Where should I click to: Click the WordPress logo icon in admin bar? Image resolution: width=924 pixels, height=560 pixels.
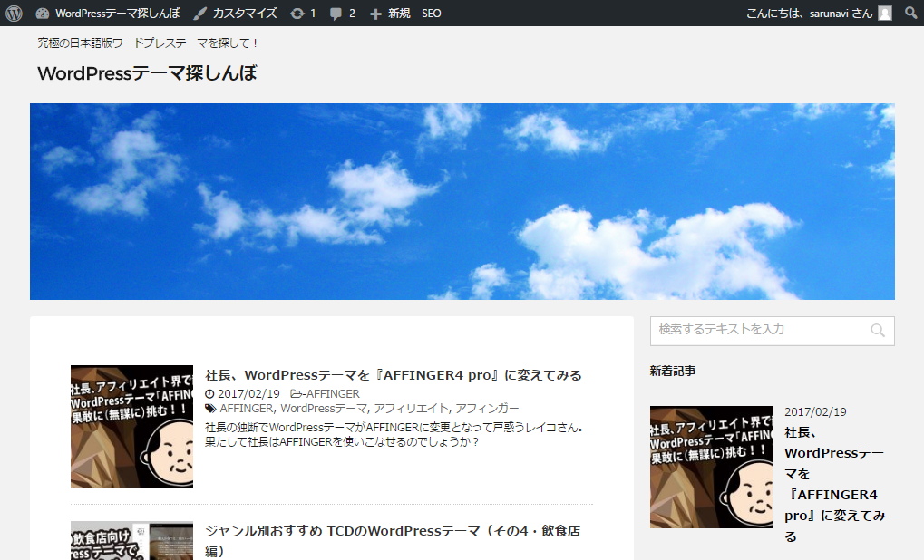[x=14, y=14]
